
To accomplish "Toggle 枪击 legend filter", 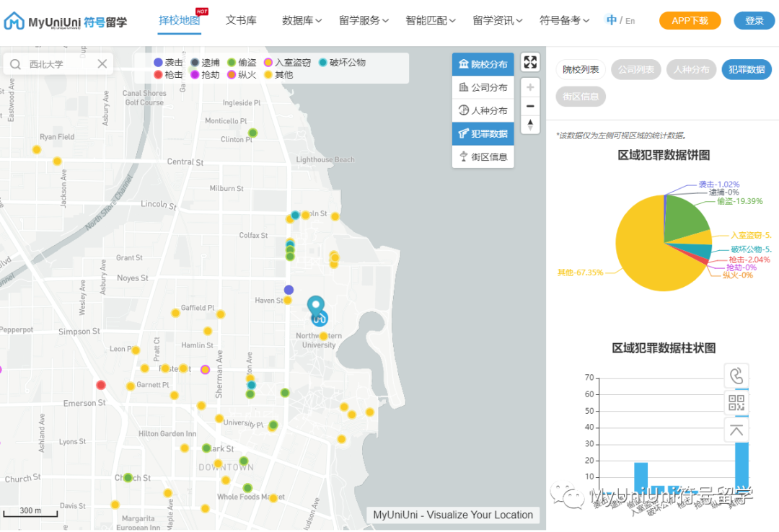I will point(168,75).
